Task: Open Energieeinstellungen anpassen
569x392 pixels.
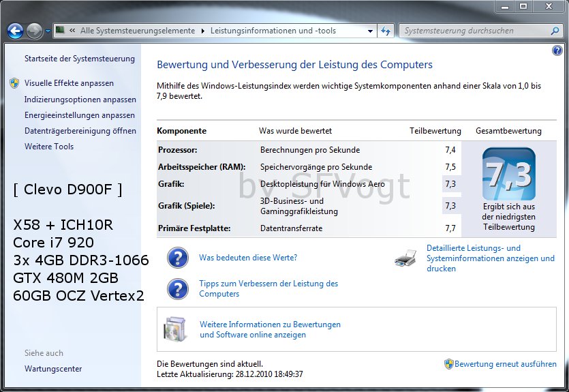Action: 80,115
